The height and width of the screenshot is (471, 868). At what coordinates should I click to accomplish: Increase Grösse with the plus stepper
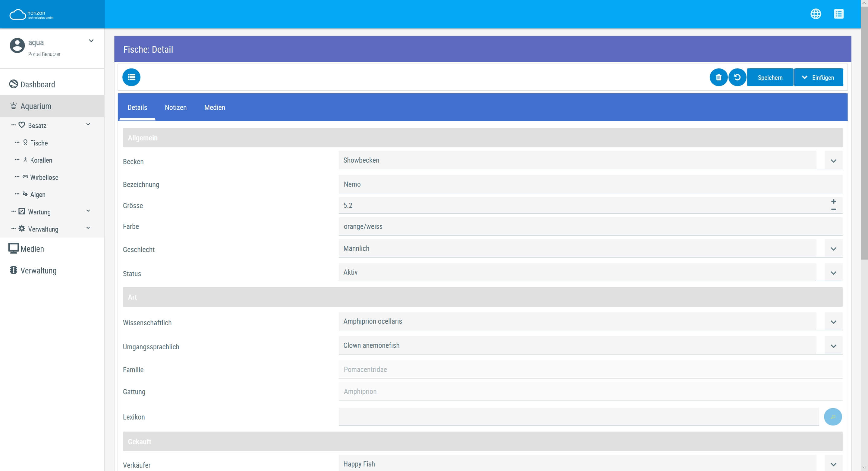pos(833,201)
